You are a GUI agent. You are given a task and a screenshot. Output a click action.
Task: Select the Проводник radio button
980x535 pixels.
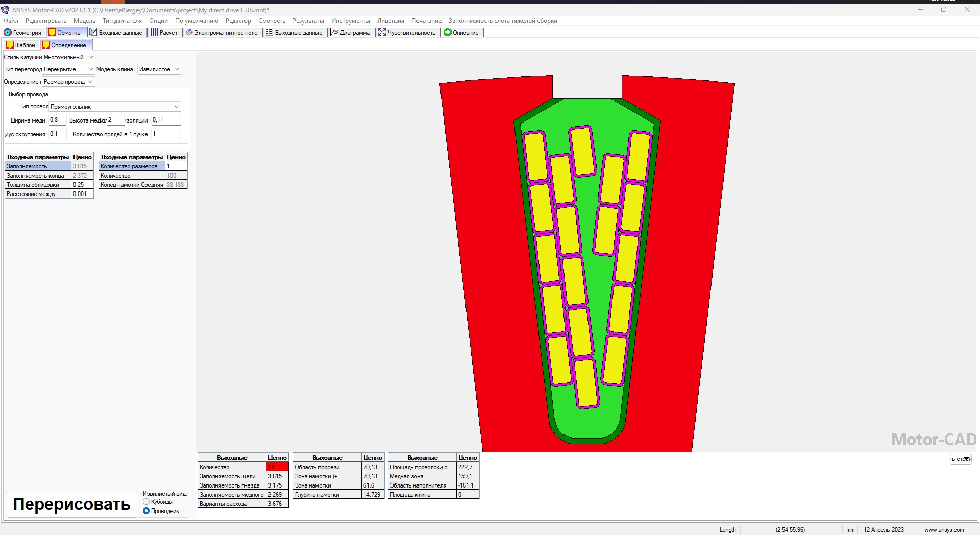coord(146,511)
